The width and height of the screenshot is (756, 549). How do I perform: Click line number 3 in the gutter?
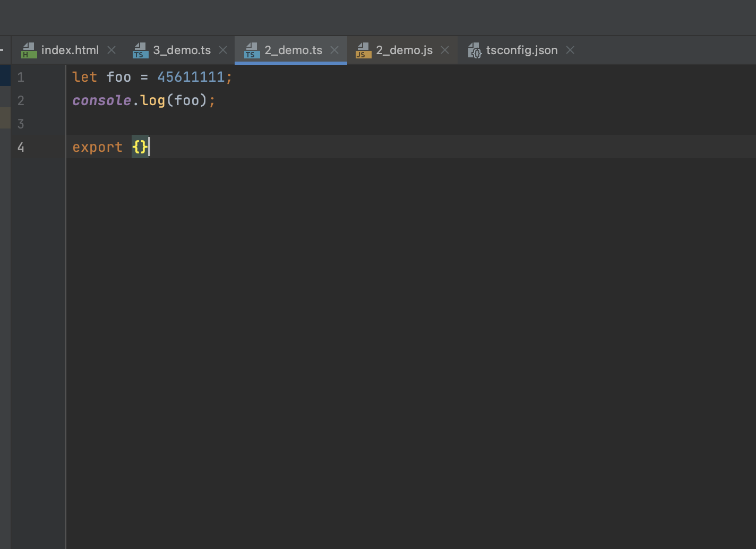pos(21,124)
